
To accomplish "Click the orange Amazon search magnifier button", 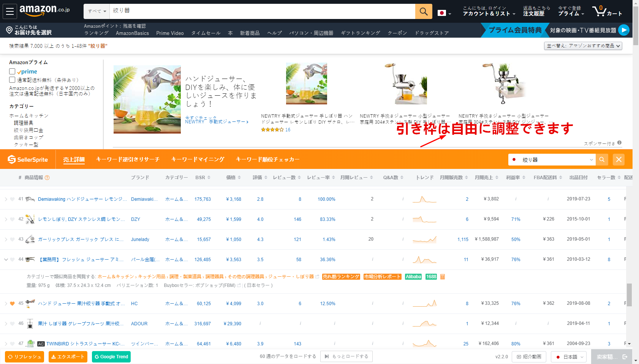I will pyautogui.click(x=424, y=11).
